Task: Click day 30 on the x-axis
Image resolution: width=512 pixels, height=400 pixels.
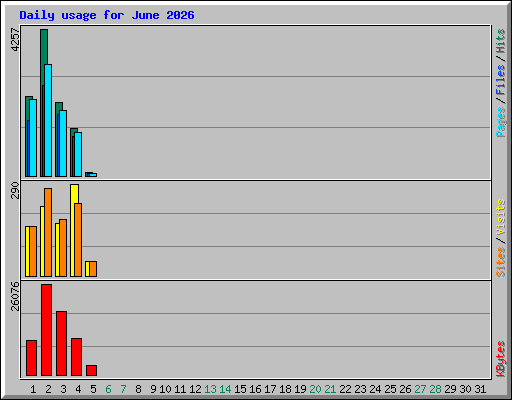Action: click(465, 389)
